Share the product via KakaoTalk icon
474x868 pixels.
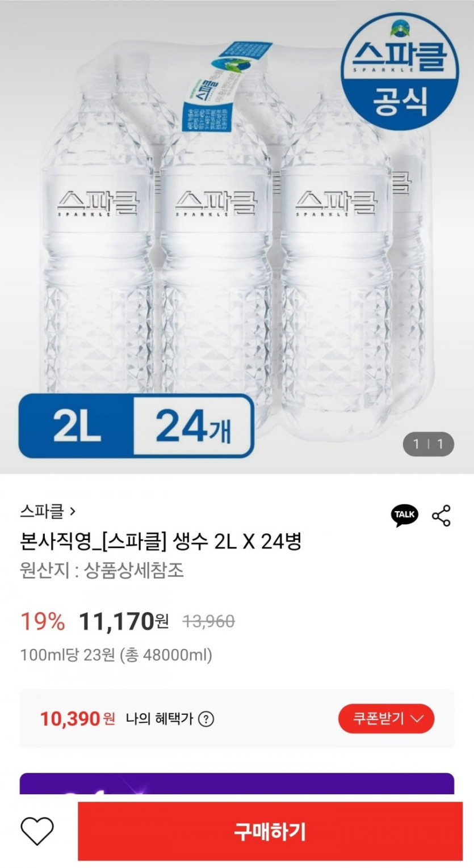(x=404, y=515)
